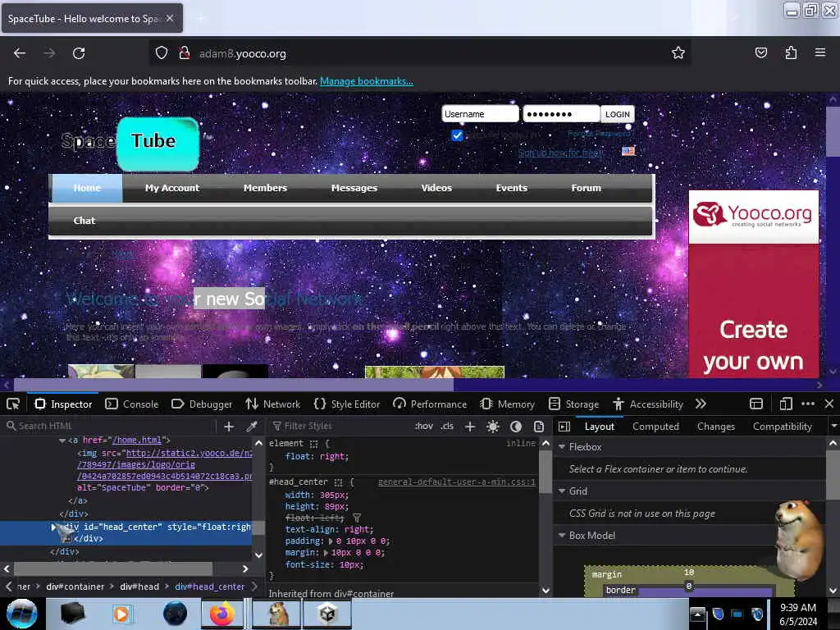The height and width of the screenshot is (630, 840).
Task: Switch to the Compatibility sidebar tab
Action: click(782, 427)
